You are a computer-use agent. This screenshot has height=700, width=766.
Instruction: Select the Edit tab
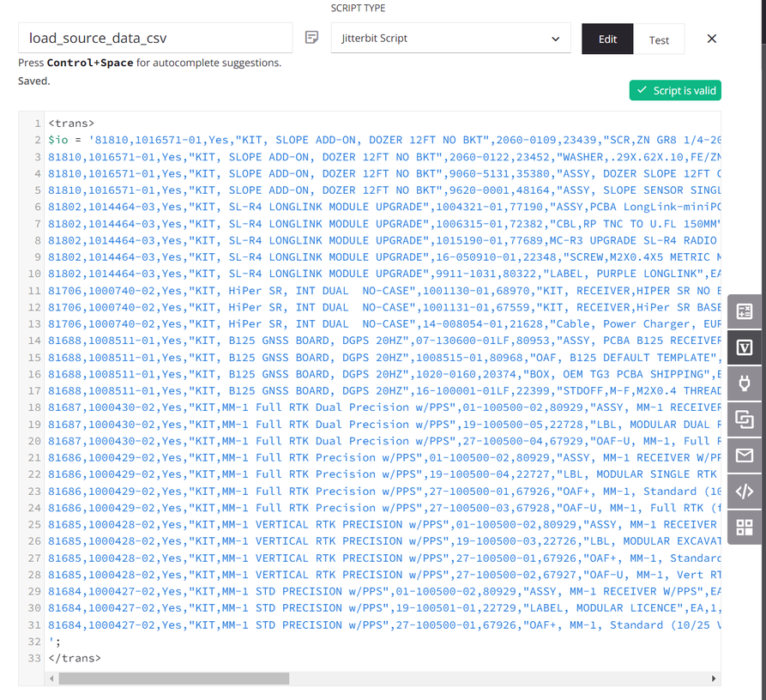tap(607, 39)
